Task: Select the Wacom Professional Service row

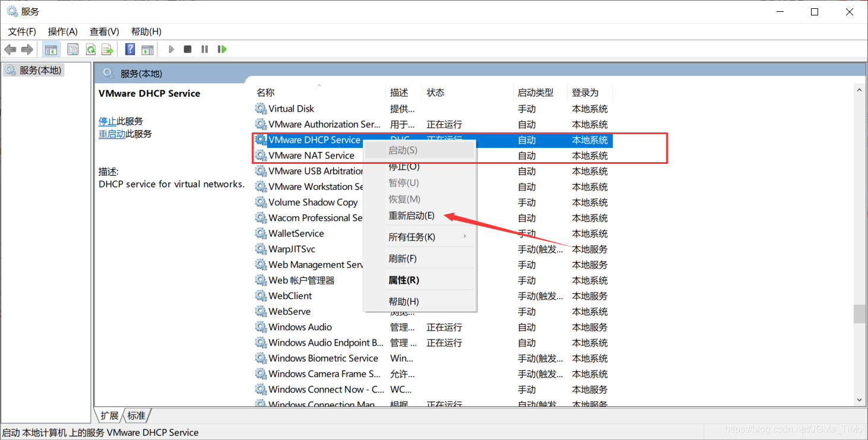Action: click(x=433, y=218)
